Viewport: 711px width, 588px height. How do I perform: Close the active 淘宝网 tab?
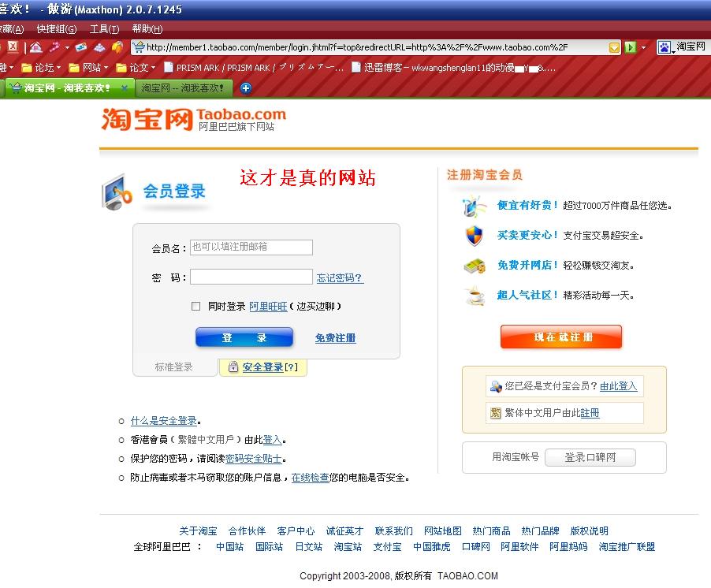[124, 88]
